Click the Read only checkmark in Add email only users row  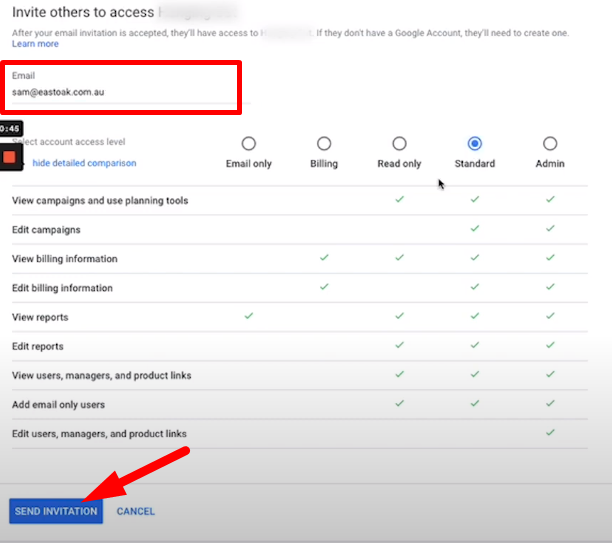coord(399,403)
